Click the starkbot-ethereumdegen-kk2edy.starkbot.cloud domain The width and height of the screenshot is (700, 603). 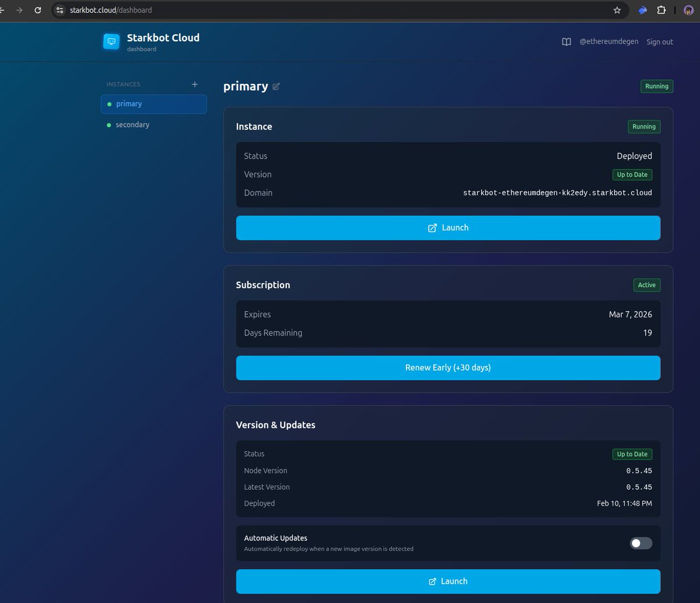(558, 193)
